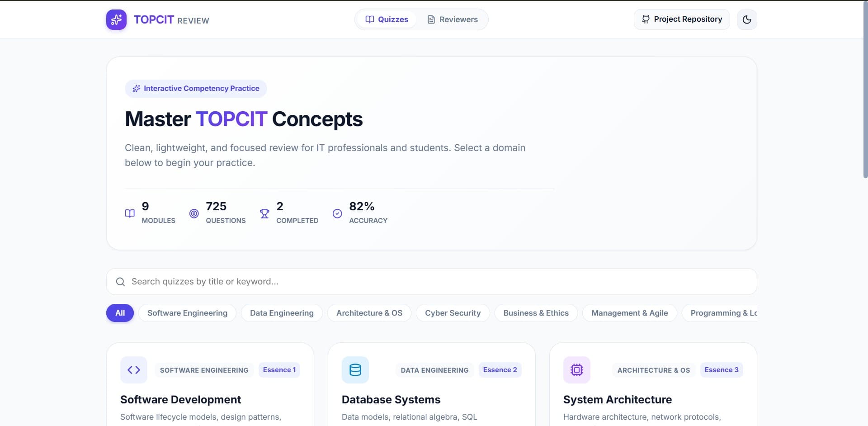This screenshot has width=868, height=426.
Task: Click the magnifier icon in search bar
Action: click(120, 282)
